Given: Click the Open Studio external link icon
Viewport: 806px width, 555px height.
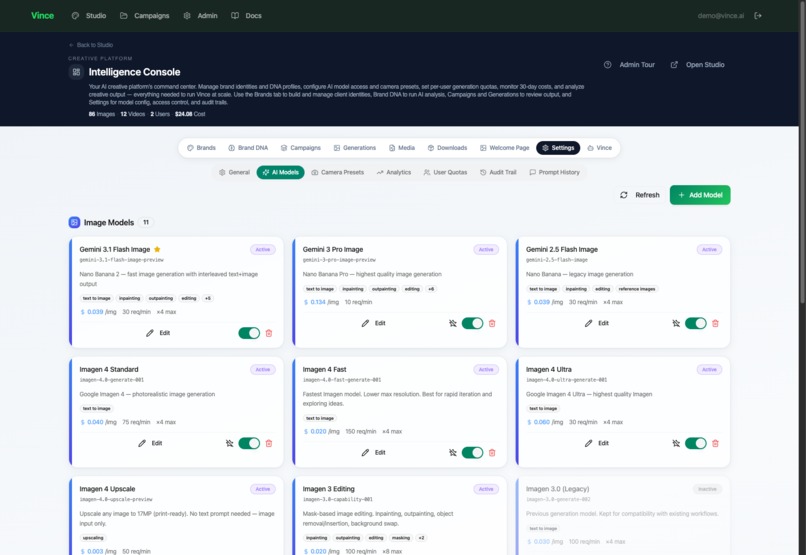Looking at the screenshot, I should pos(674,65).
